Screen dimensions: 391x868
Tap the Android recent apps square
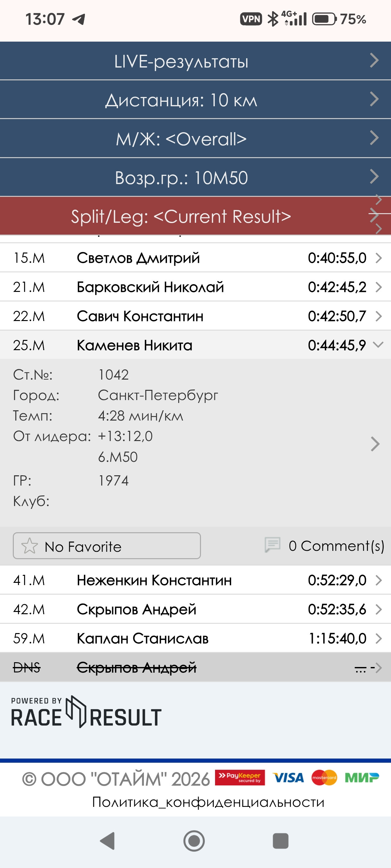[280, 841]
